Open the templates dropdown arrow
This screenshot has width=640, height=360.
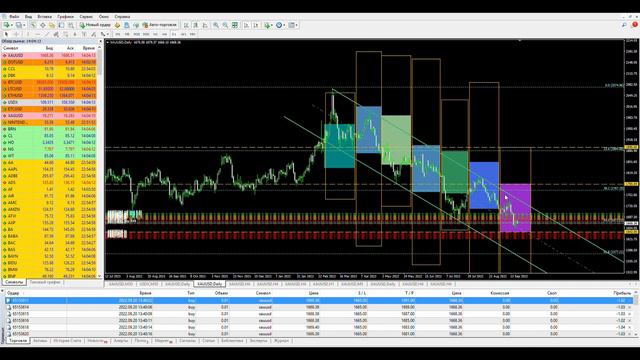click(x=297, y=25)
